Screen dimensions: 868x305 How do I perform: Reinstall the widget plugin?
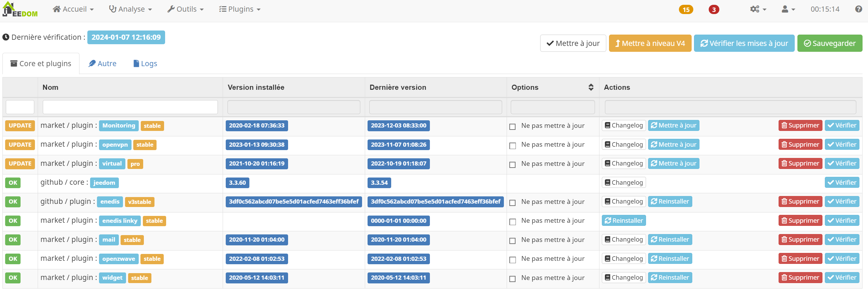(x=670, y=278)
